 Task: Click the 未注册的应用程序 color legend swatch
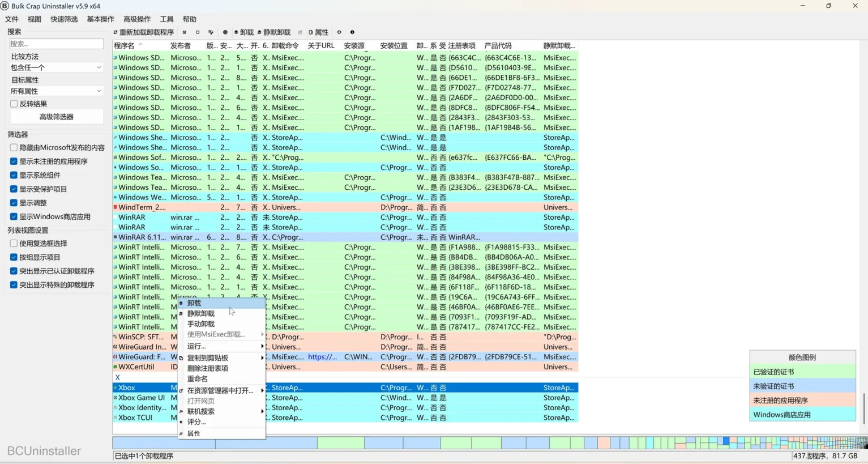[x=802, y=401]
